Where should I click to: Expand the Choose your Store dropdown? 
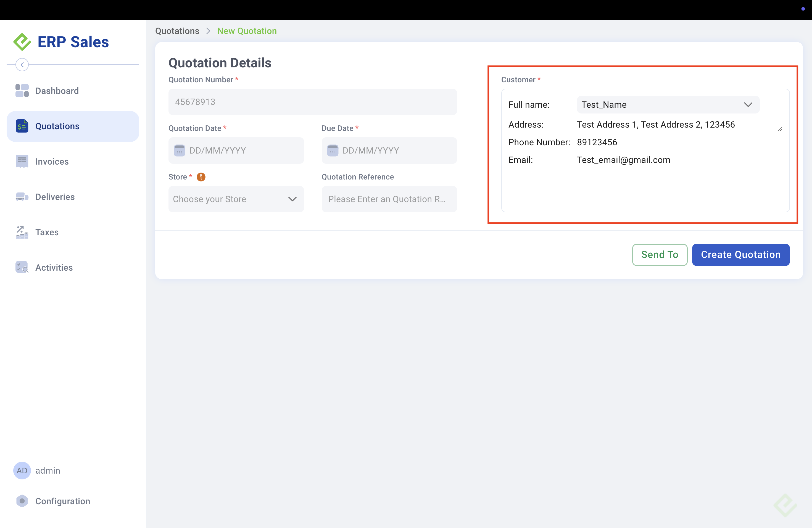[x=236, y=199]
